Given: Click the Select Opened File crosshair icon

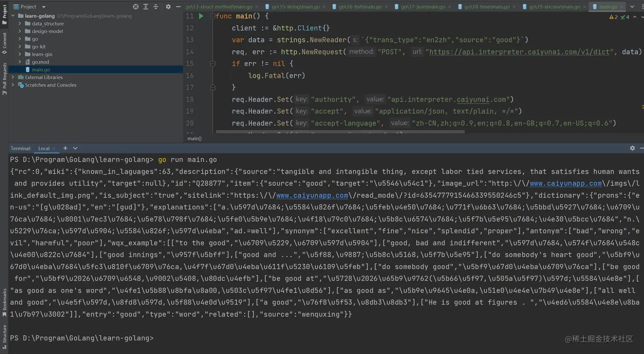Looking at the screenshot, I should click(x=135, y=7).
